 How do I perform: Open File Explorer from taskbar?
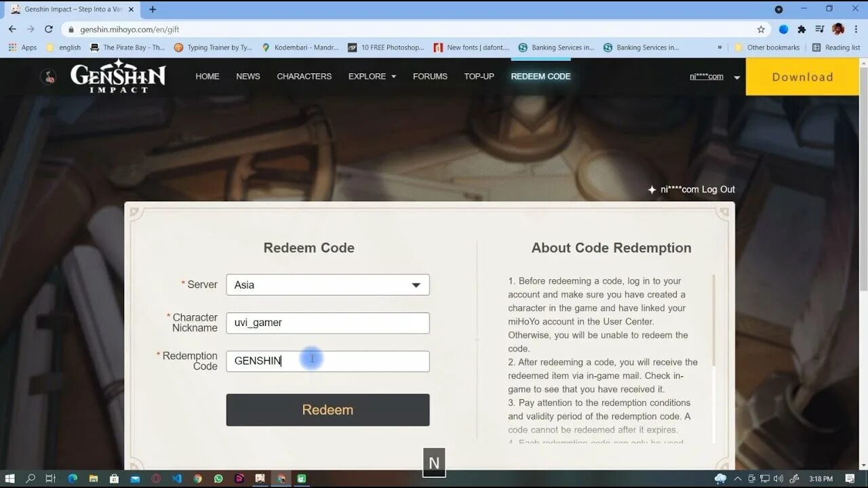coord(94,479)
